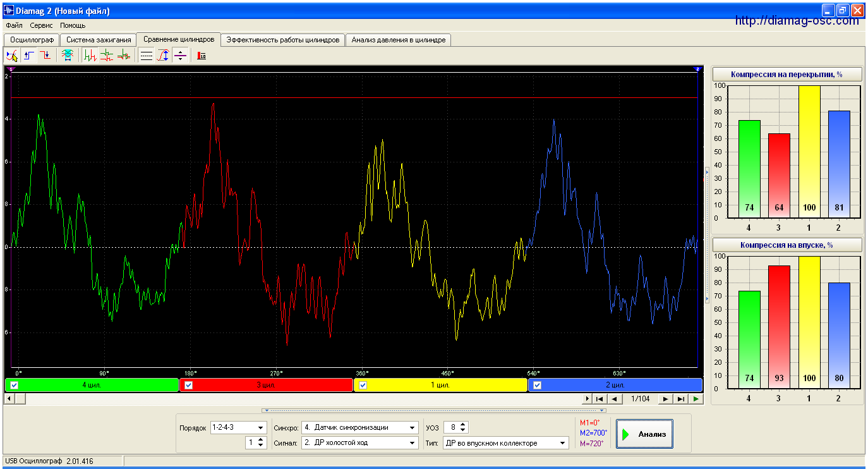Image resolution: width=868 pixels, height=469 pixels.
Task: Open the Помощь menu
Action: pos(73,25)
